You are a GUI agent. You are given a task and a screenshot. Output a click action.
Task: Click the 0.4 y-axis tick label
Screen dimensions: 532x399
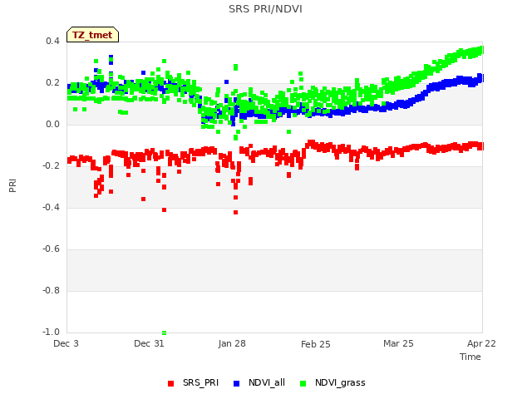pyautogui.click(x=52, y=41)
